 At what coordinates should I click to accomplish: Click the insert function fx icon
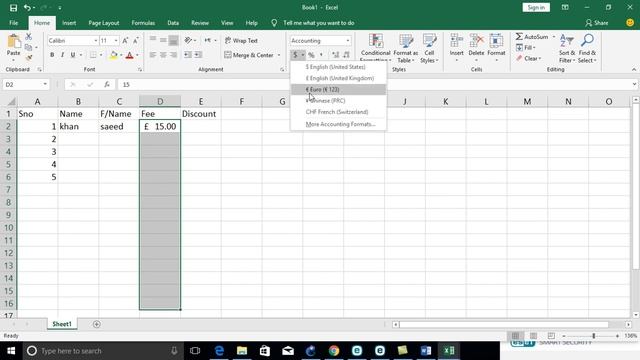107,84
